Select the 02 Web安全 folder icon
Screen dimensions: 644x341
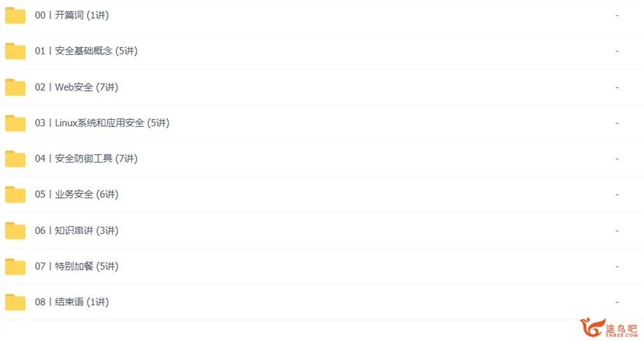pyautogui.click(x=15, y=87)
